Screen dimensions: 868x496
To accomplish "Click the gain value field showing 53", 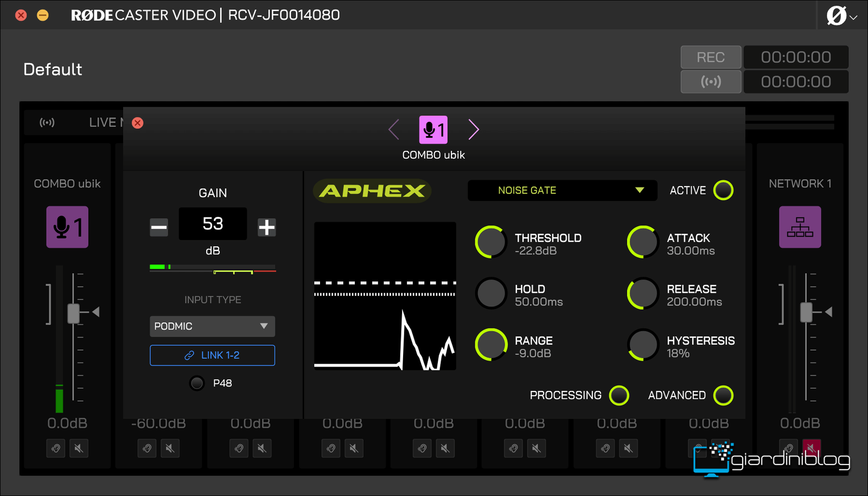I will point(213,224).
